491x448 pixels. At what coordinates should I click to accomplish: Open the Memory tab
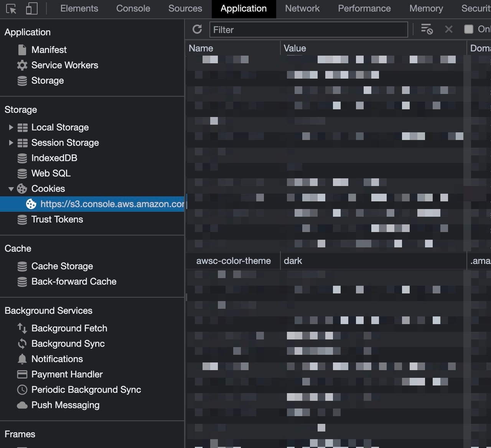426,8
